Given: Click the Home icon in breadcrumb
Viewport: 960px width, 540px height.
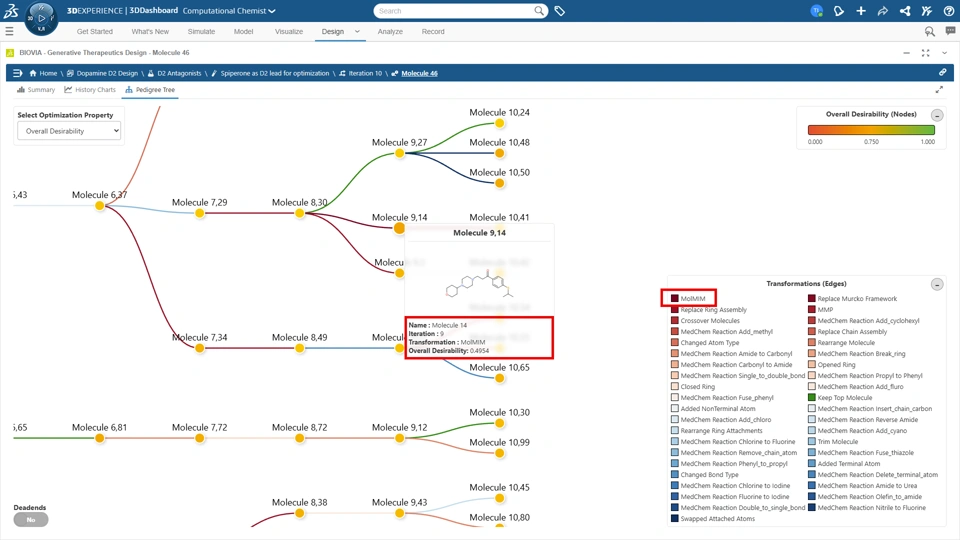Looking at the screenshot, I should (x=33, y=73).
